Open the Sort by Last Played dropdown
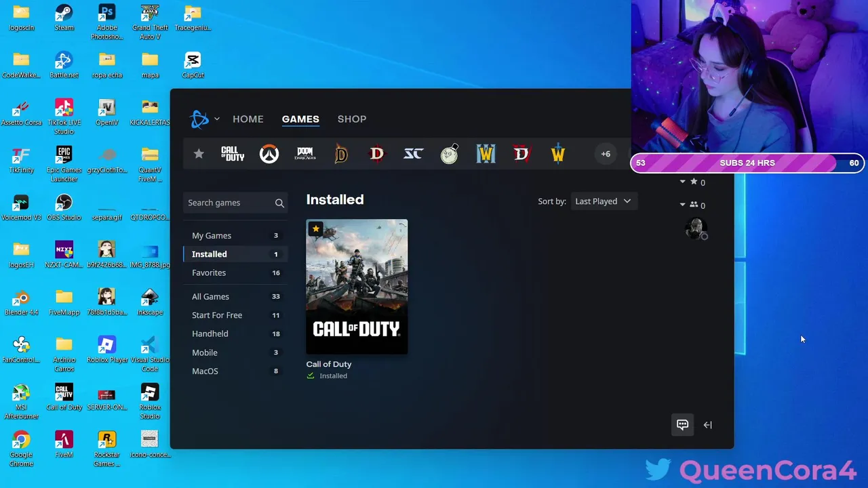Screen dimensions: 868x488 pos(603,201)
